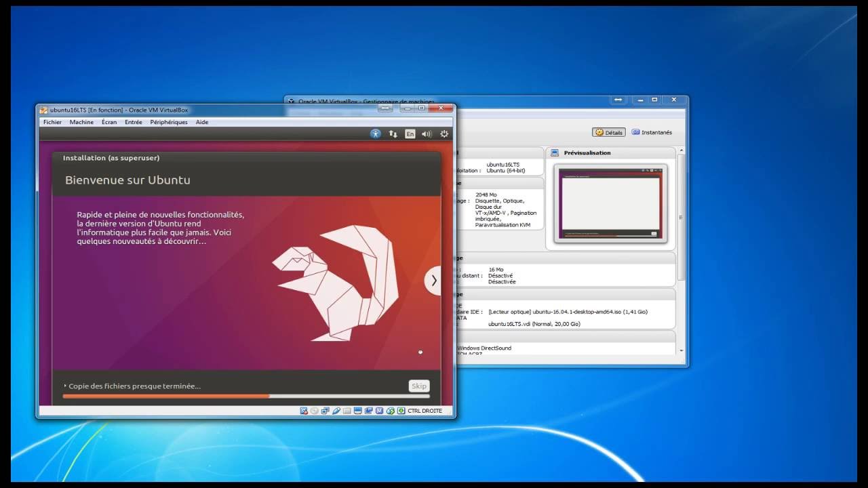The image size is (868, 488).
Task: Click the 'Paravirtualisation KVM' text
Action: 502,225
